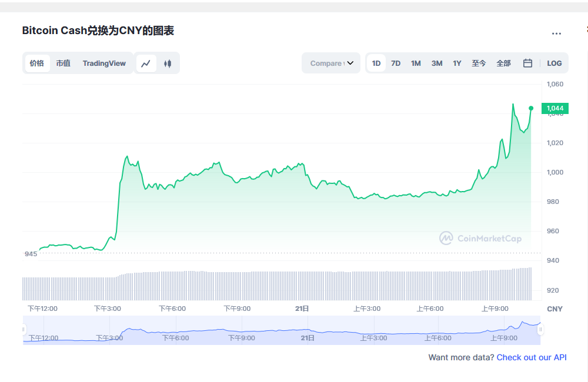This screenshot has height=382, width=588.
Task: Click the 下午9:00 main x-axis label
Action: (238, 309)
